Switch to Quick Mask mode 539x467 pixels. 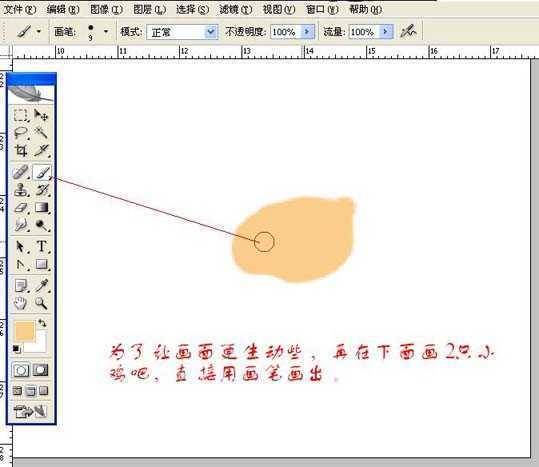pos(41,370)
